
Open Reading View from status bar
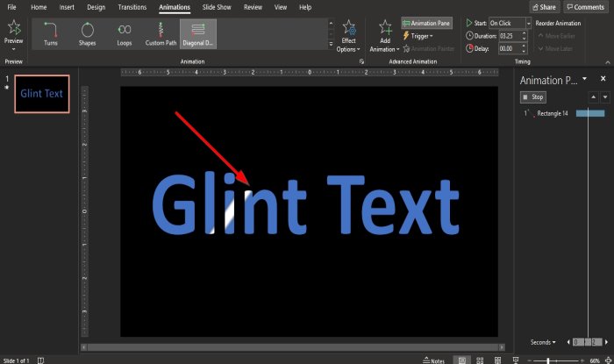497,360
